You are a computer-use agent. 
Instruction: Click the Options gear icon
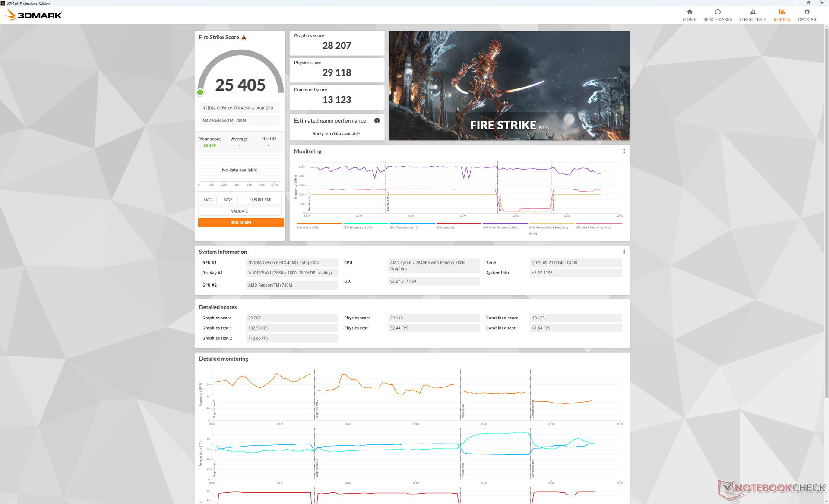pos(806,12)
